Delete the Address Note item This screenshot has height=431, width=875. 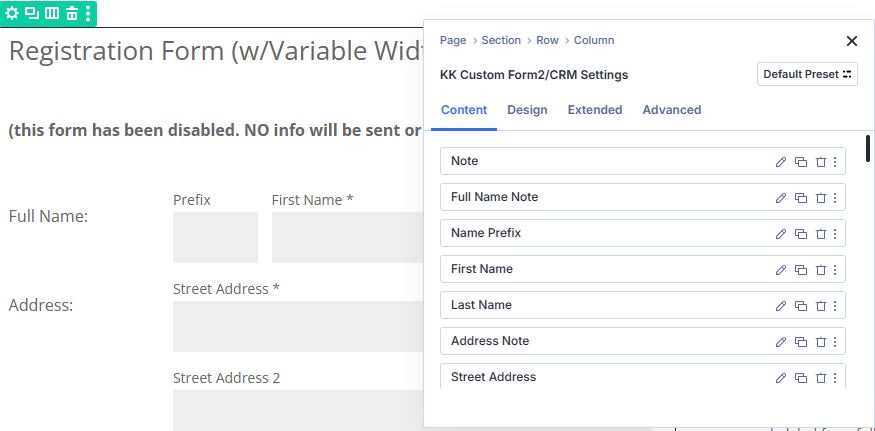click(820, 342)
